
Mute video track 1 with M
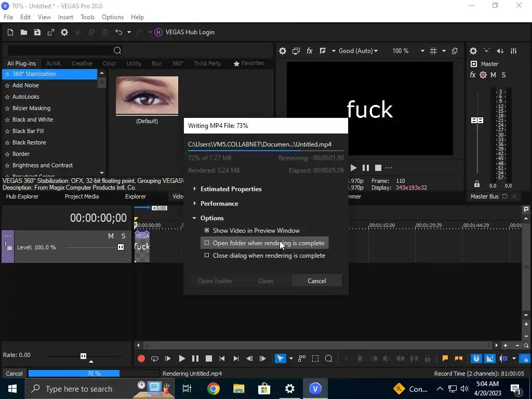pyautogui.click(x=111, y=236)
